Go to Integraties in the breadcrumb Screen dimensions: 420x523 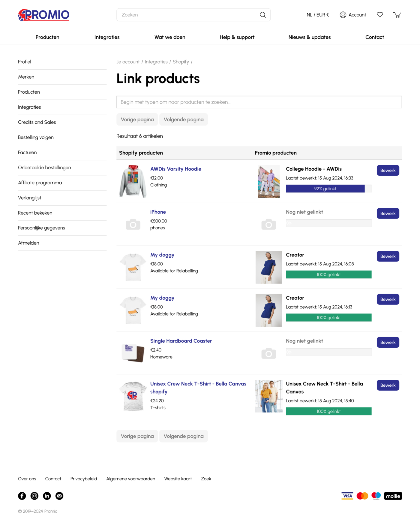(156, 62)
